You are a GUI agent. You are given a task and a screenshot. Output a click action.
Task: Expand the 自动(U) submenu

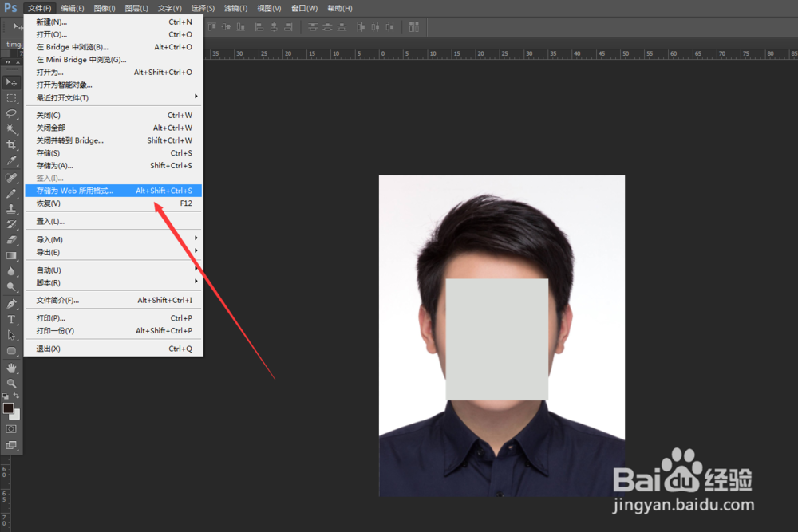[113, 270]
